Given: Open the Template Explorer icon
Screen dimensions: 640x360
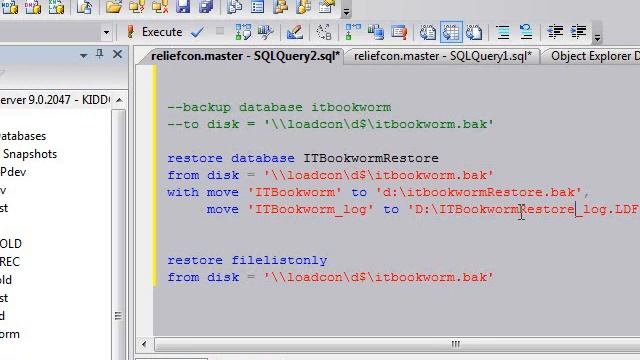Looking at the screenshot, I should (304, 7).
